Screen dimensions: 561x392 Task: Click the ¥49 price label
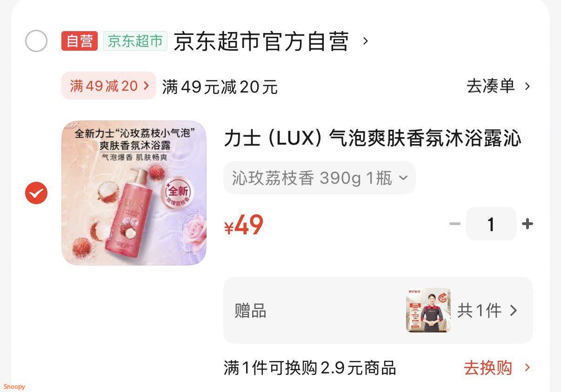(x=244, y=225)
